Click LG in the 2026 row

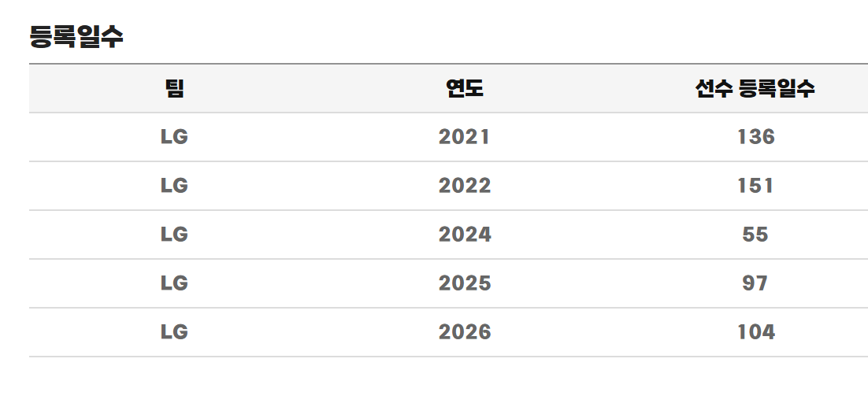point(174,331)
